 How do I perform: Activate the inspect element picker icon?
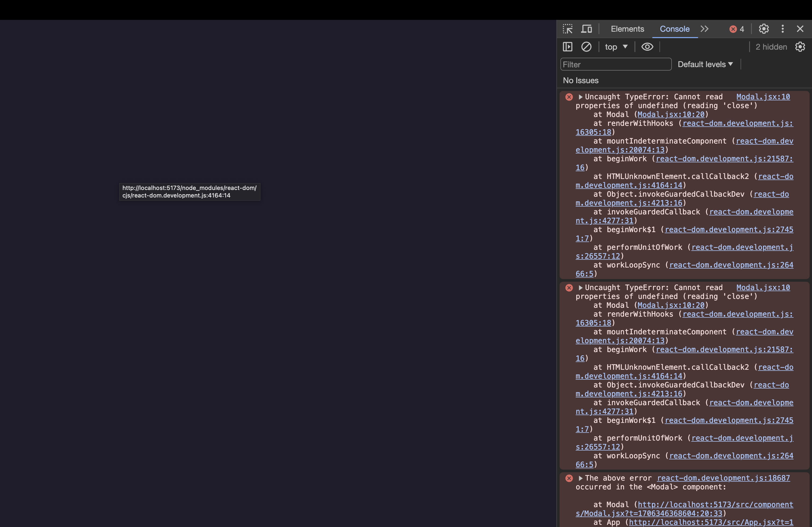point(567,29)
